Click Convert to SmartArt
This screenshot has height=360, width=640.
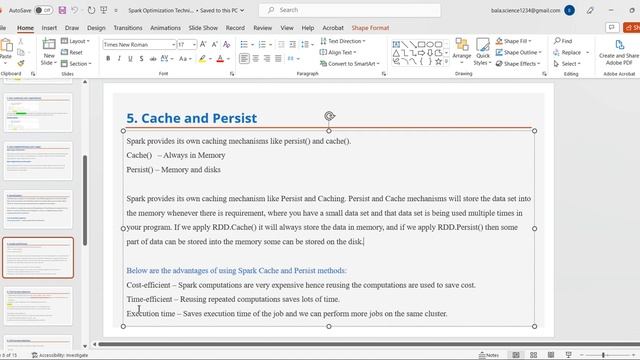350,64
